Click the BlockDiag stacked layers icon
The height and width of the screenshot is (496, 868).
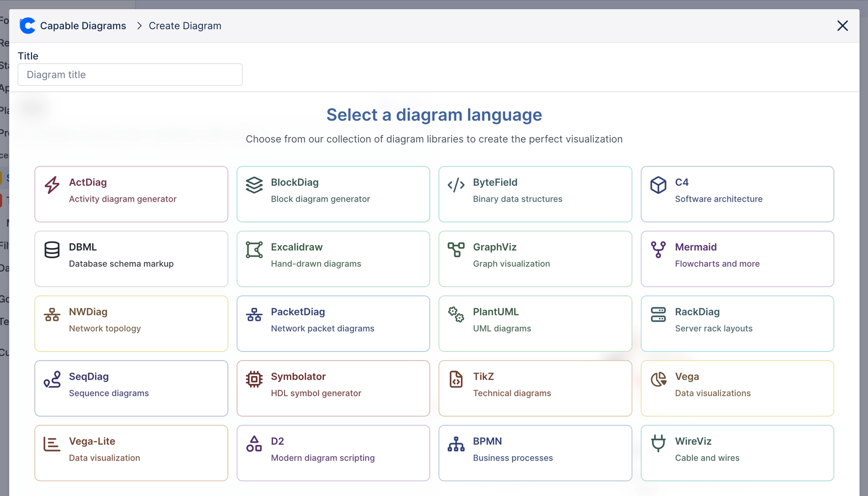tap(254, 185)
